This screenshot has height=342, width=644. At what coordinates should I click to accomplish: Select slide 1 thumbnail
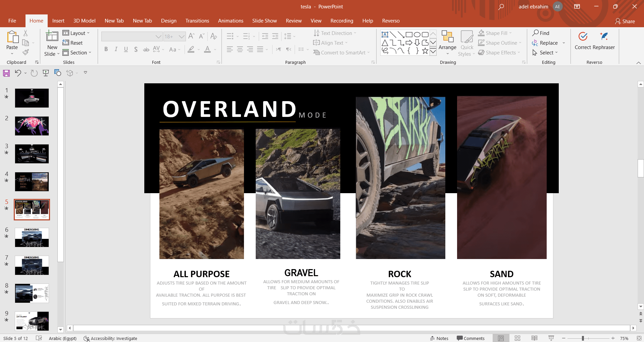click(32, 98)
